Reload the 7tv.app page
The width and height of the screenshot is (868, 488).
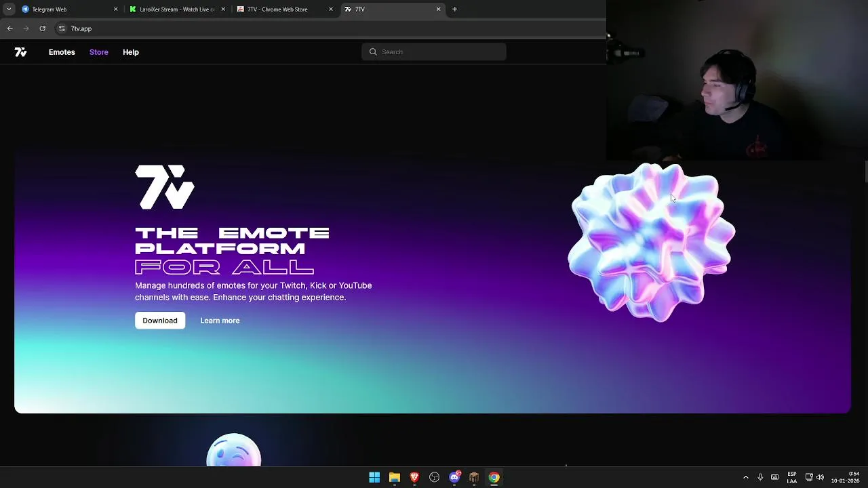[x=42, y=28]
